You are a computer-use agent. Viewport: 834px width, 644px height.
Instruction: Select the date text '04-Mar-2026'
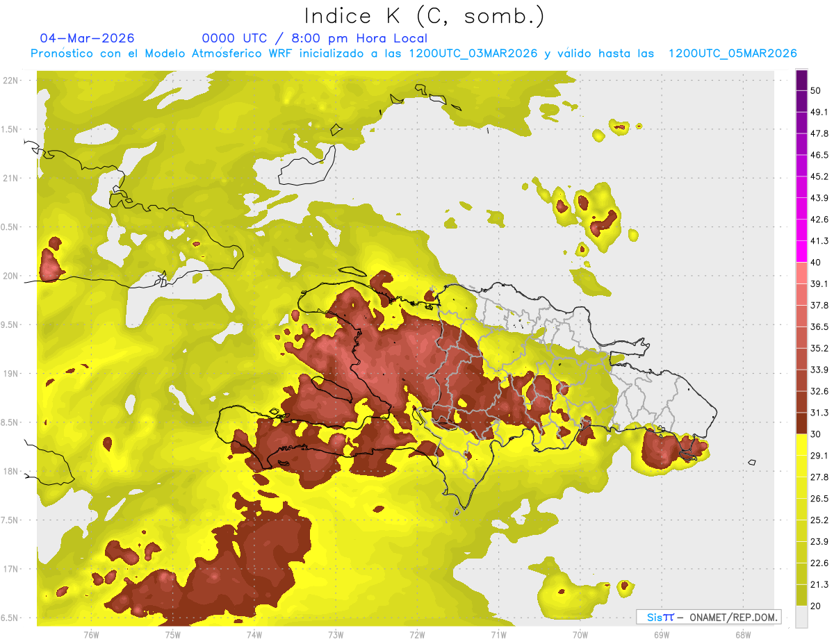(x=88, y=38)
